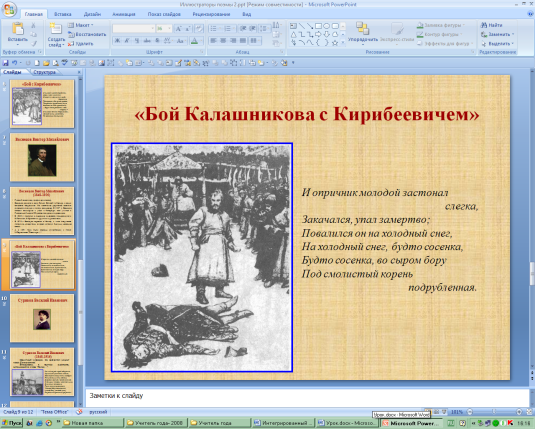Select the right arrow block shape
535x429 pixels.
(318, 34)
